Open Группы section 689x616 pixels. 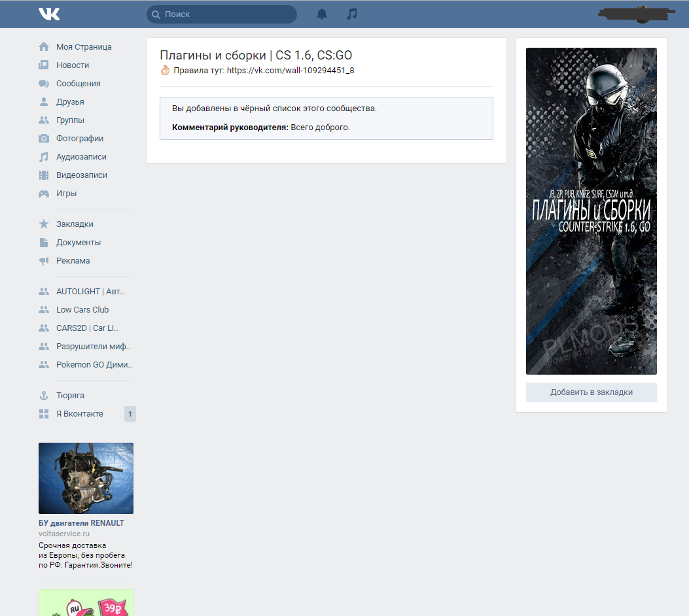click(x=70, y=120)
